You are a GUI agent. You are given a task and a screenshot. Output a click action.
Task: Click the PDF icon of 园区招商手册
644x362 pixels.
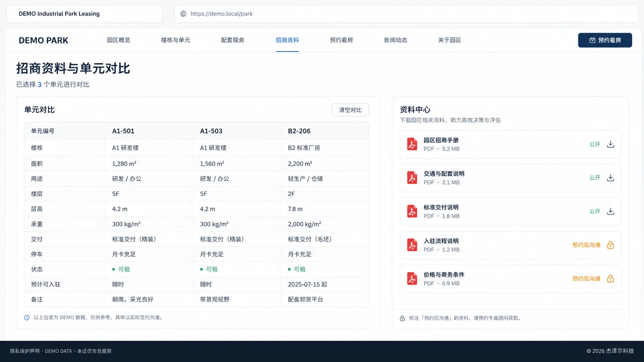point(412,144)
